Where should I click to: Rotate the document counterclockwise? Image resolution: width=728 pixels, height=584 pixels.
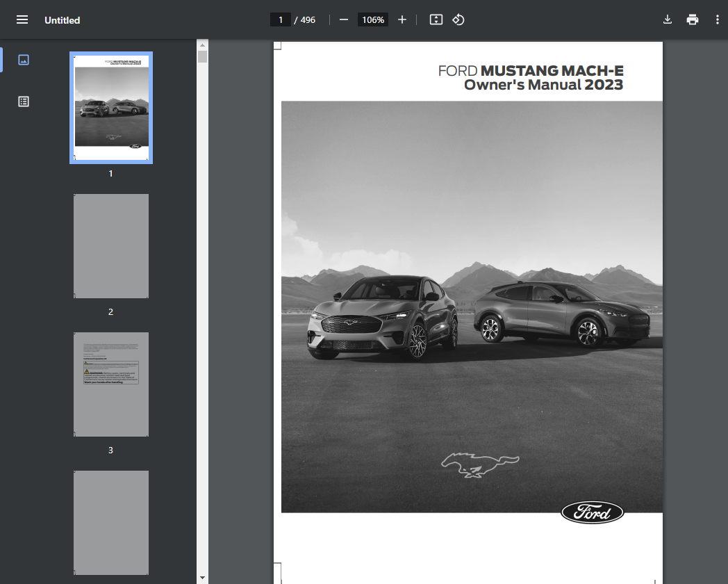coord(458,20)
